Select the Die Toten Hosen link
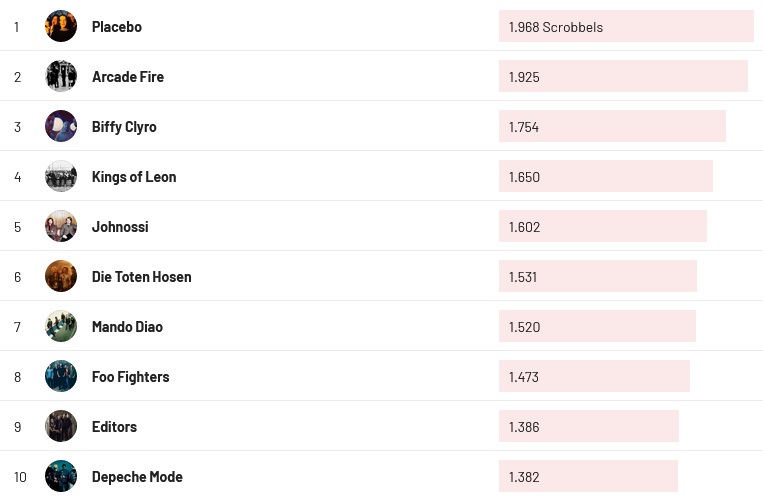Screen dimensions: 763x499 click(x=141, y=277)
